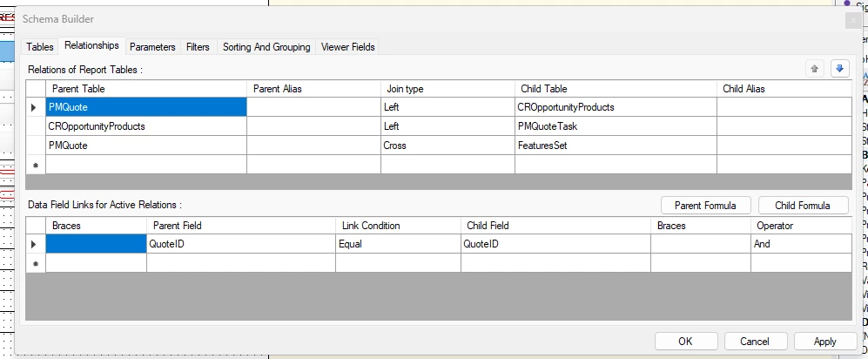The width and height of the screenshot is (868, 359).
Task: Click the Parent Formula button
Action: pyautogui.click(x=705, y=206)
